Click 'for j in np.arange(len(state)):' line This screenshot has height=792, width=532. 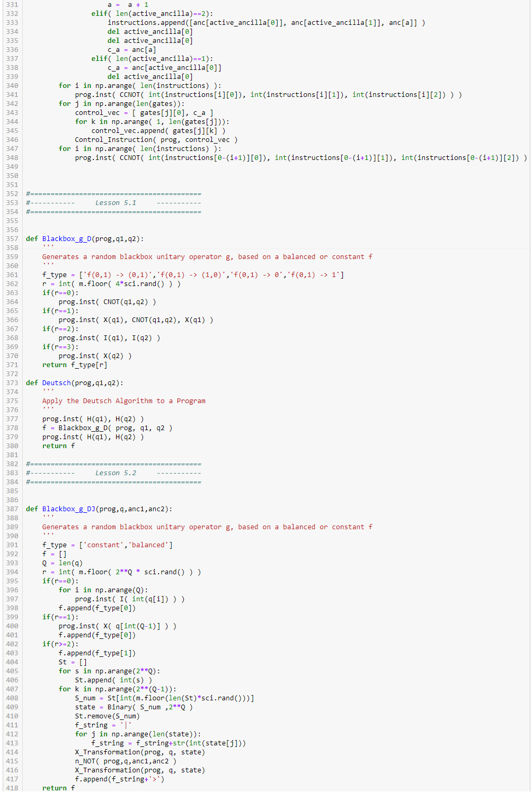(138, 734)
